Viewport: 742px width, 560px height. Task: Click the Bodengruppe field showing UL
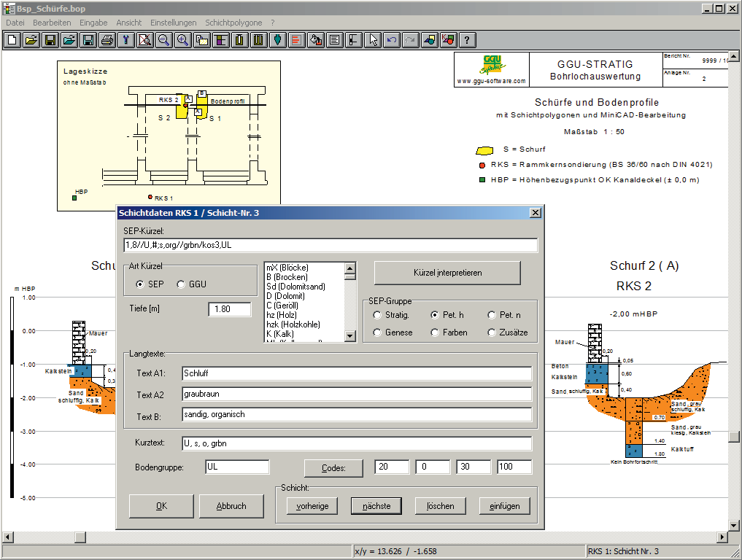click(x=238, y=467)
